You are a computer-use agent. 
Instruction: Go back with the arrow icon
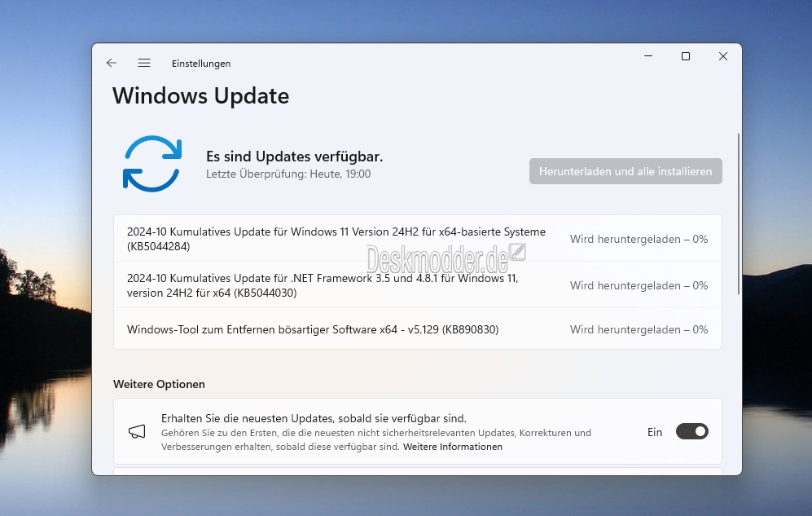(112, 64)
